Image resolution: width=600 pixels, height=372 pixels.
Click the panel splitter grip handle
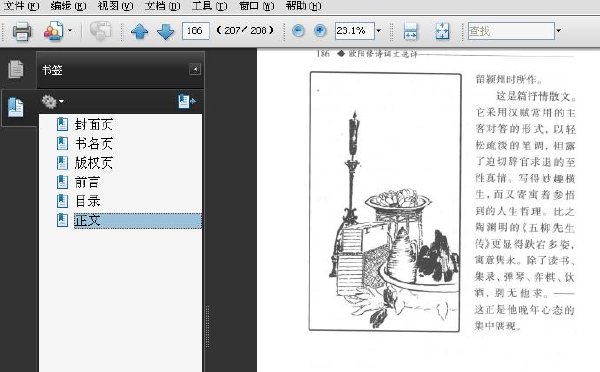click(208, 326)
